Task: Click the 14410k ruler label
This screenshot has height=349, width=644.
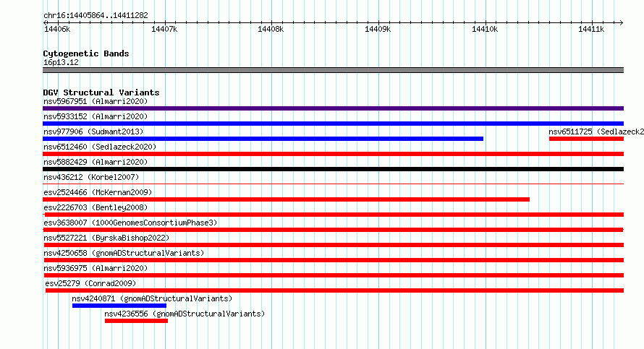Action: 485,29
